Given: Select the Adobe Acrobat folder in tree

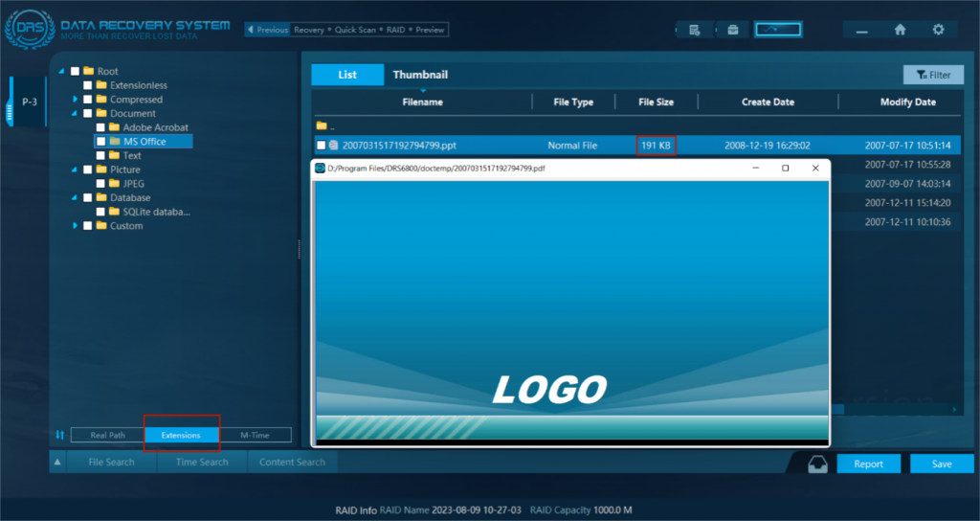Looking at the screenshot, I should 155,127.
